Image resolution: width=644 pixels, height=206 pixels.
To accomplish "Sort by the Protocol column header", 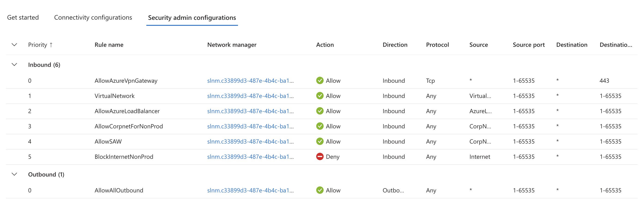I will [437, 45].
